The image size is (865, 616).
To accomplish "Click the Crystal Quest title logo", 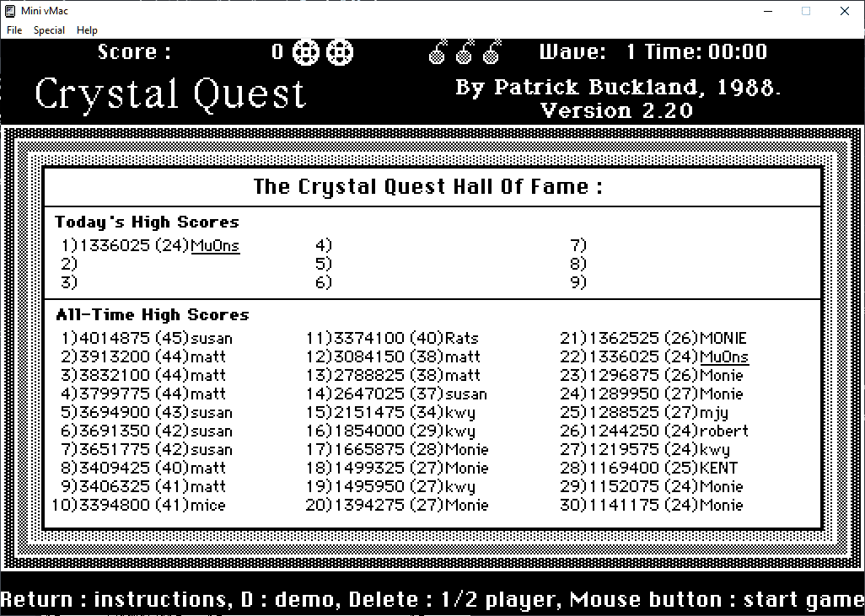I will (170, 95).
